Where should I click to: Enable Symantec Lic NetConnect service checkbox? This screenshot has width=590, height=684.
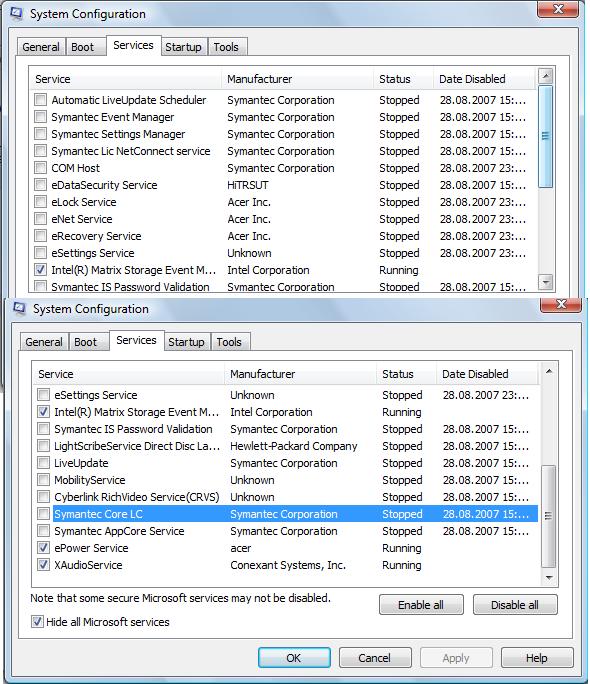point(41,150)
